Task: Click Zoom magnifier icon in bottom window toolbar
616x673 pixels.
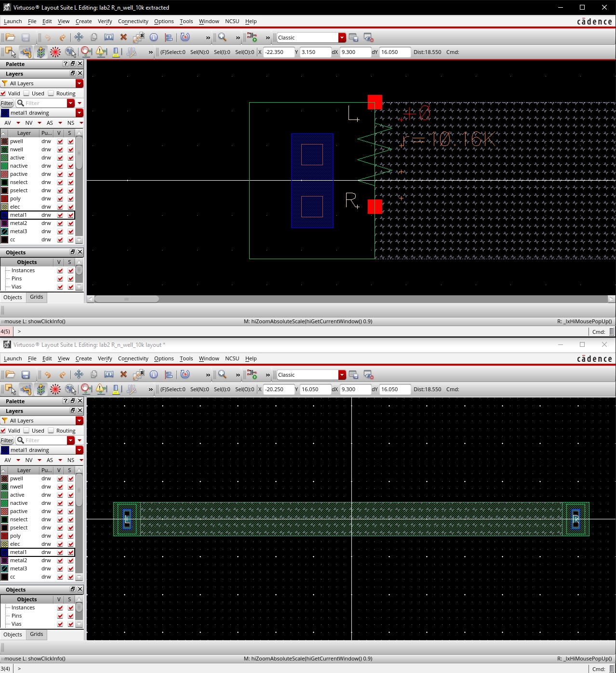Action: [x=222, y=375]
